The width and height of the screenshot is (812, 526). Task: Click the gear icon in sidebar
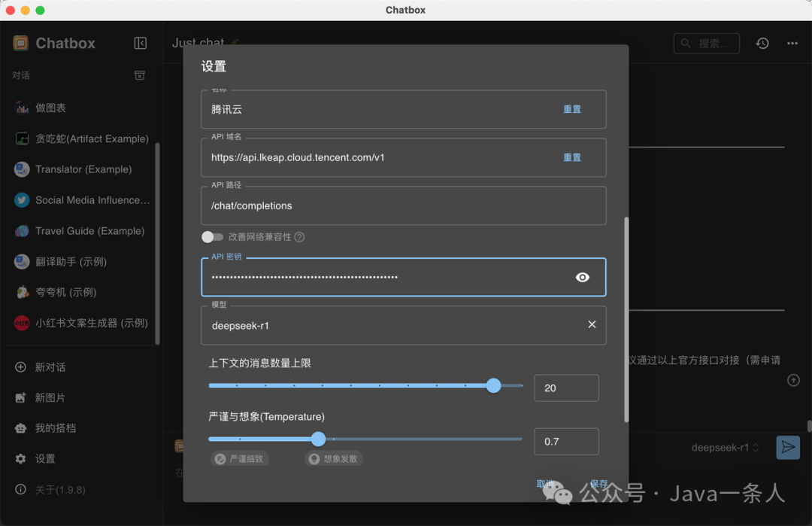coord(21,458)
